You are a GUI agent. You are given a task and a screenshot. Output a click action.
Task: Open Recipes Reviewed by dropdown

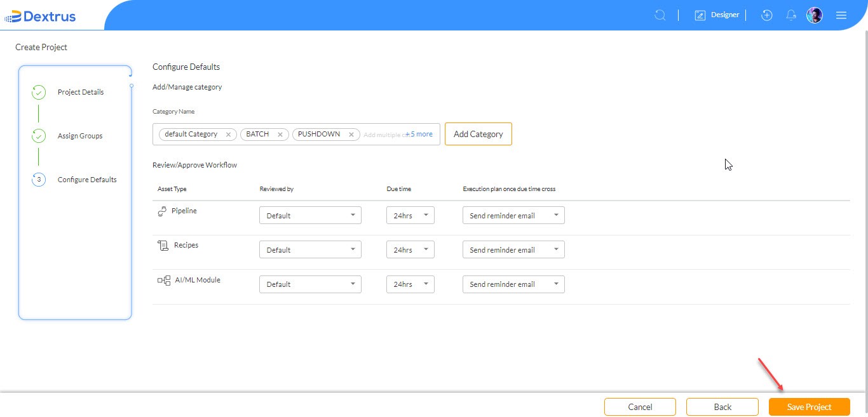(x=310, y=249)
